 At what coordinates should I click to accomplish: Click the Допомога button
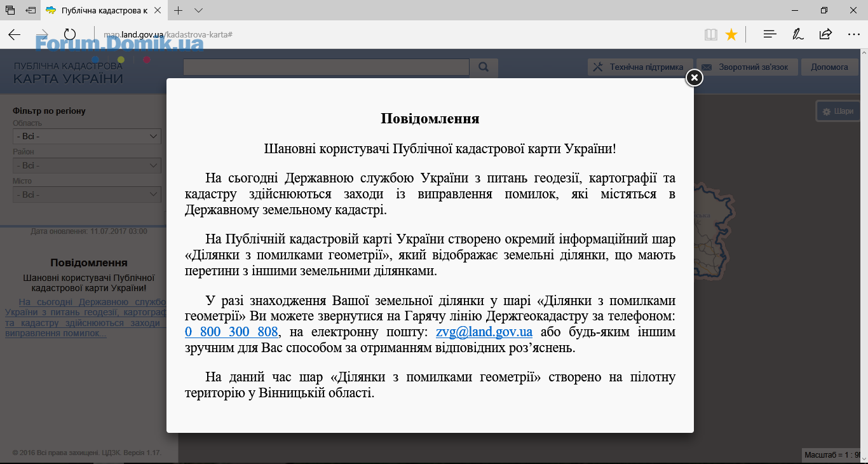[x=829, y=67]
